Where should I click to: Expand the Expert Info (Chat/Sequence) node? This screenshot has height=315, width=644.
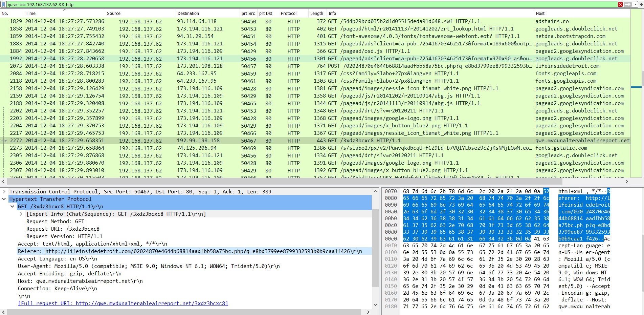coord(21,214)
